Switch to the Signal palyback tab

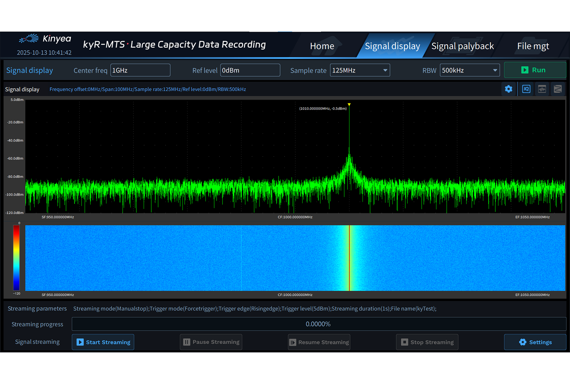coord(462,46)
